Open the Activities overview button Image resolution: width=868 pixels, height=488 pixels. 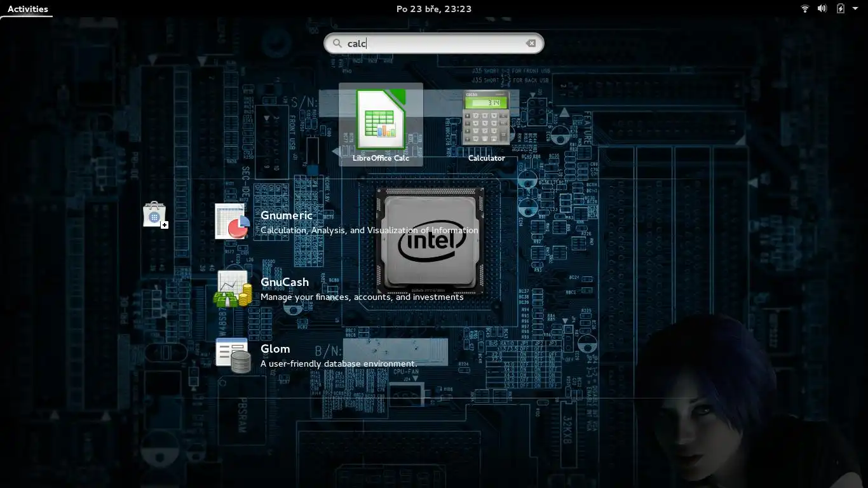point(28,9)
